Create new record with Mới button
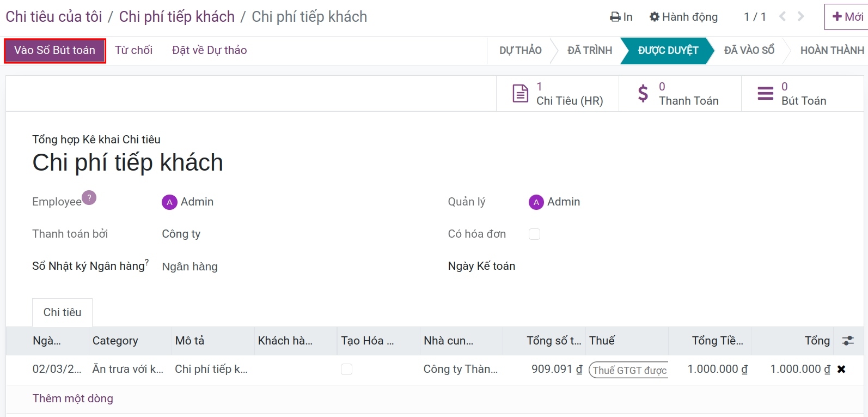The width and height of the screenshot is (868, 417). click(x=847, y=17)
